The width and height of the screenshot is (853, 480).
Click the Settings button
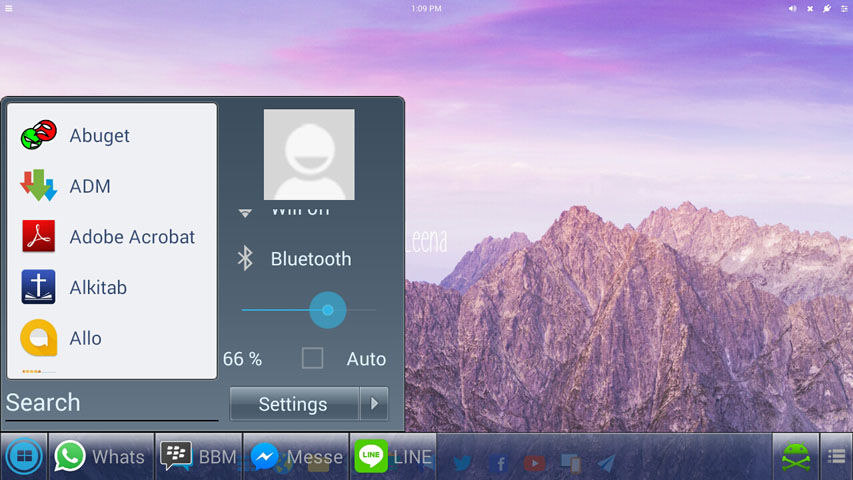[x=294, y=404]
